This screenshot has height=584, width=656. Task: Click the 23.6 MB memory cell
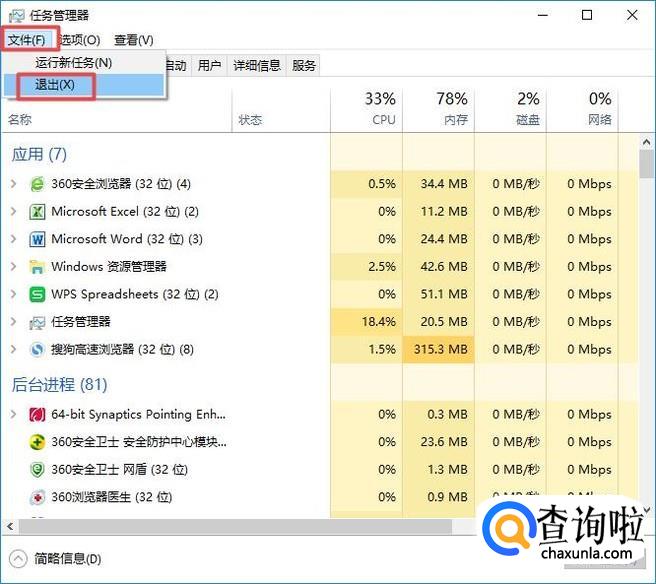[438, 442]
